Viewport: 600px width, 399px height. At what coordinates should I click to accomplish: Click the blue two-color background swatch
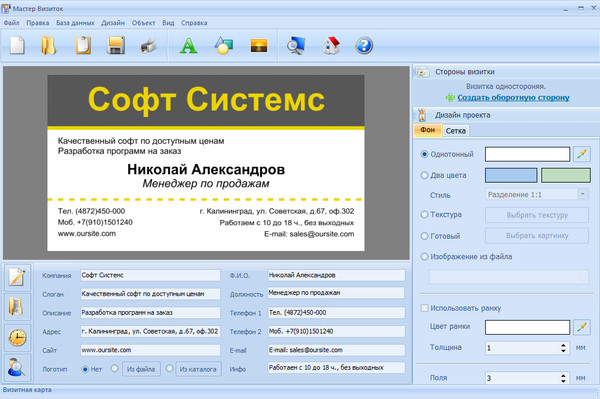tap(511, 175)
